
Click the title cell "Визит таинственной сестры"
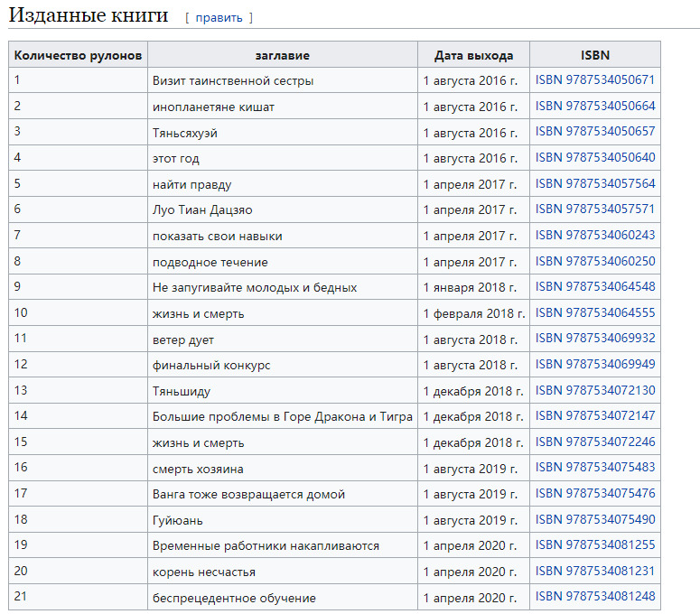(x=233, y=80)
